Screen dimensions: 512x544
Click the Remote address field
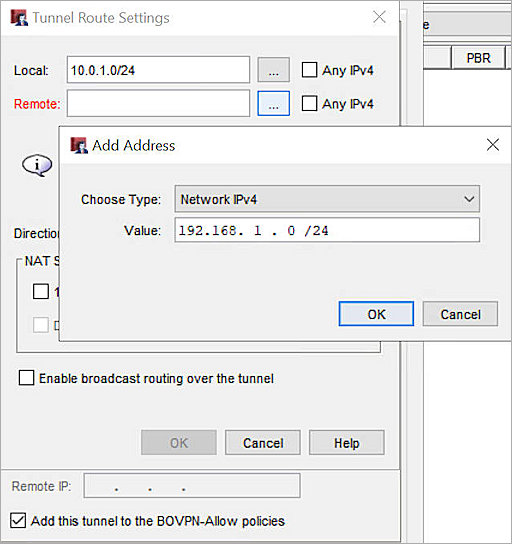tap(158, 103)
